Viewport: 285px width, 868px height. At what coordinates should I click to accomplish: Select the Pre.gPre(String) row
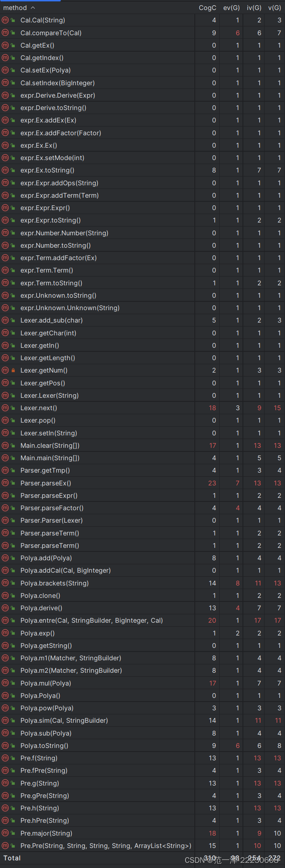[x=142, y=796]
